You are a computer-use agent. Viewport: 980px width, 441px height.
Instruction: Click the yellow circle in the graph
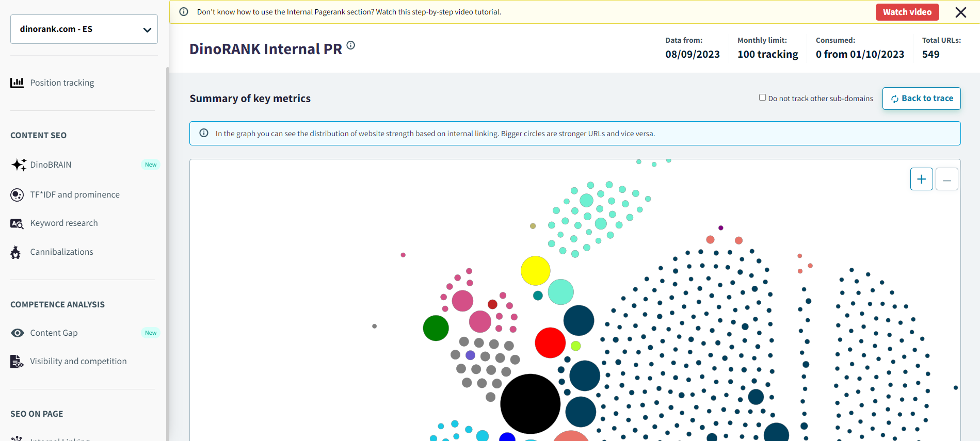[x=535, y=271]
